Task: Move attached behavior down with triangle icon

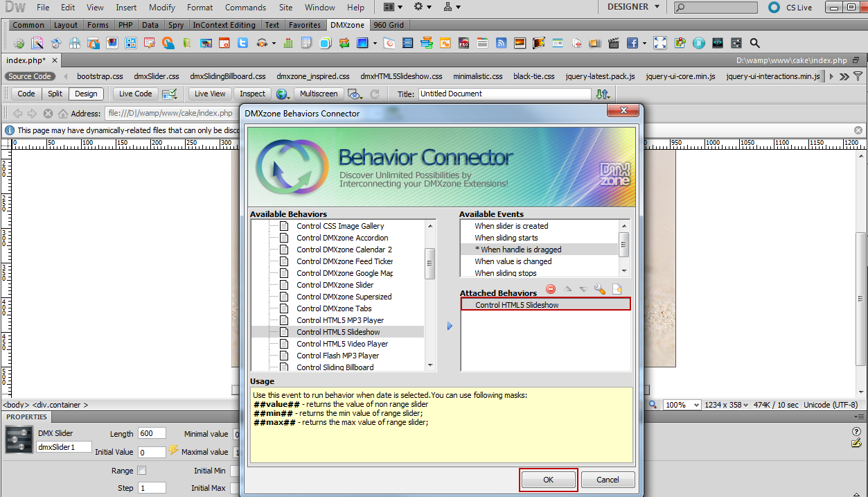Action: tap(583, 289)
